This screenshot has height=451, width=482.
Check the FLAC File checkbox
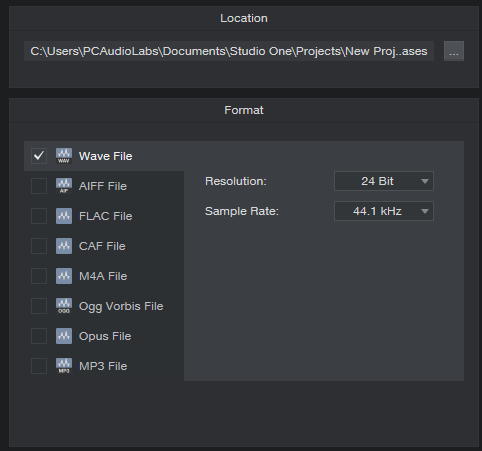pyautogui.click(x=39, y=216)
